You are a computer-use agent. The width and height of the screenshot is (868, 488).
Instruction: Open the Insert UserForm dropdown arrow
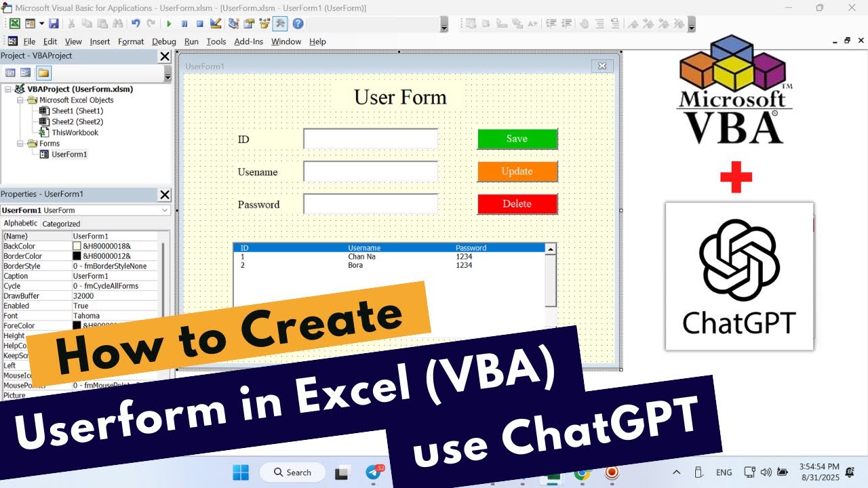tap(41, 24)
